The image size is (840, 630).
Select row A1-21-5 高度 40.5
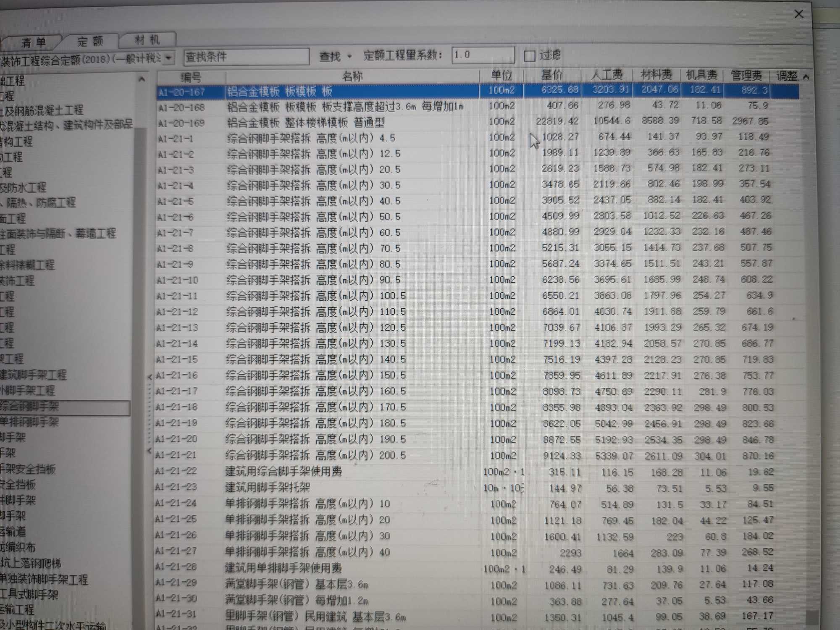pyautogui.click(x=478, y=201)
